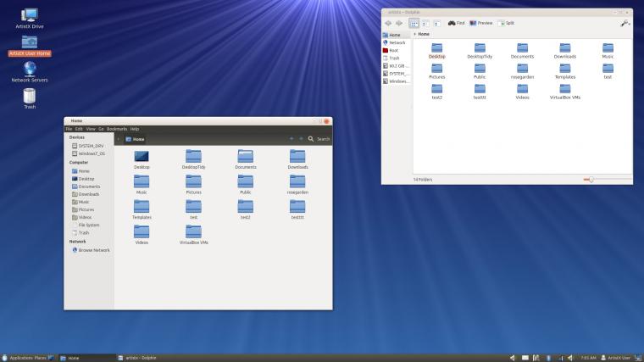Select rosegarden folder in Home window

click(x=297, y=185)
